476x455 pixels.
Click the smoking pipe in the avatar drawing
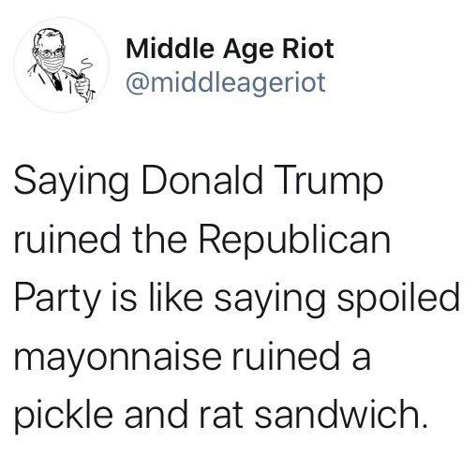(x=75, y=75)
